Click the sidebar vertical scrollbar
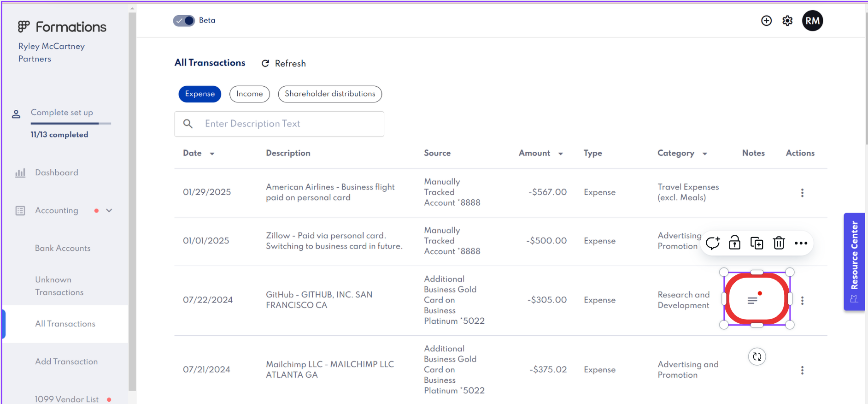Viewport: 868px width, 404px height. pyautogui.click(x=132, y=201)
